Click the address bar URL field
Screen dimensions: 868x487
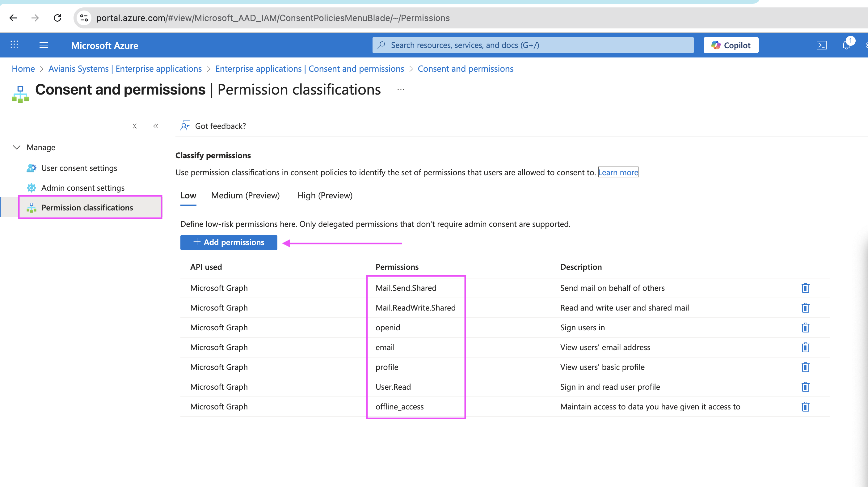(x=472, y=18)
